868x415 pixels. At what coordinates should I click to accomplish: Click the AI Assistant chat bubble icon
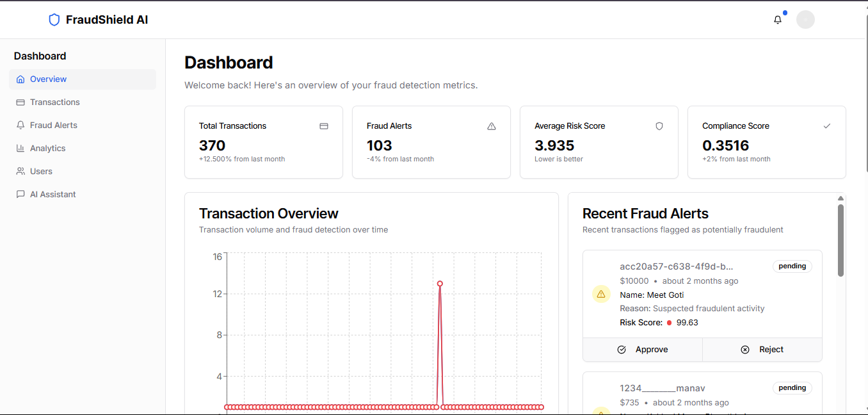(x=20, y=195)
